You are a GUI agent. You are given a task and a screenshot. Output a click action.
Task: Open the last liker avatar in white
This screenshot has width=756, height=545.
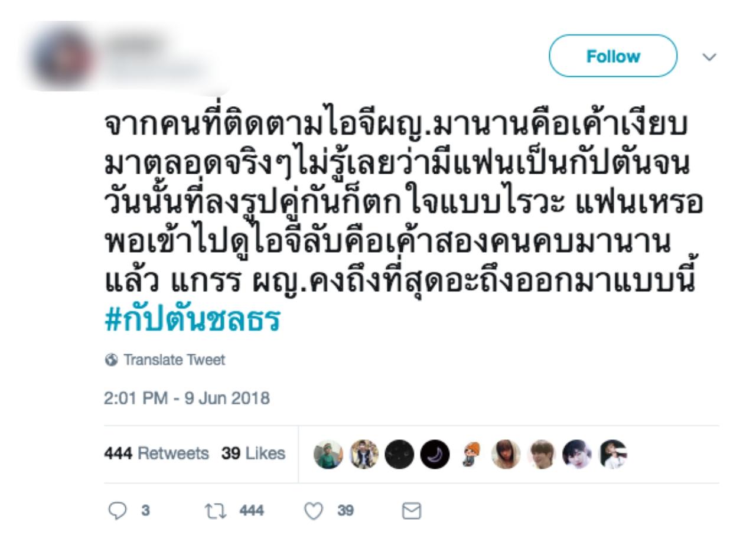[612, 454]
